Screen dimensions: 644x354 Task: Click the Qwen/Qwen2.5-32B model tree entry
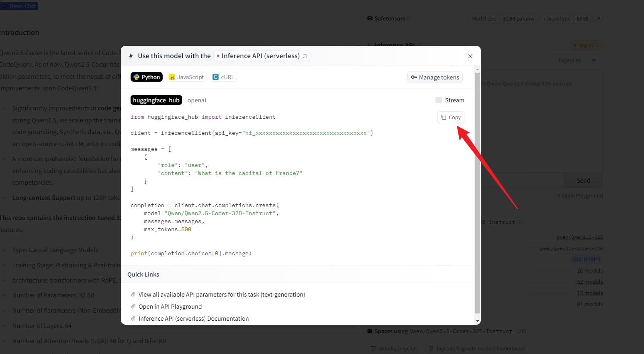(580, 238)
